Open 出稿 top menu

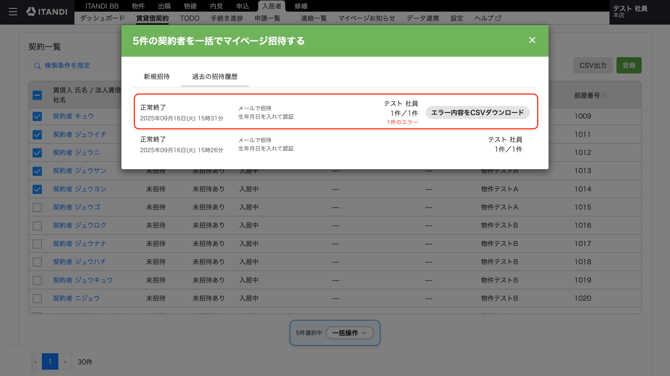coord(164,6)
